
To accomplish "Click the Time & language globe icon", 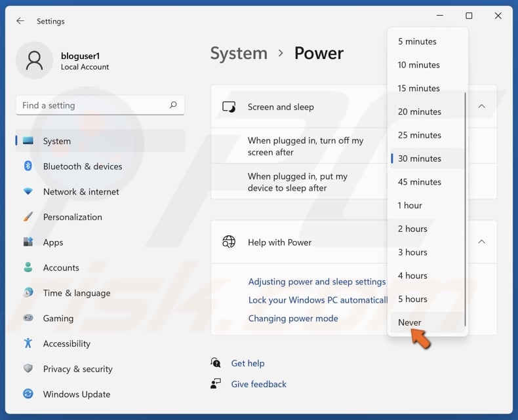I will tap(28, 292).
